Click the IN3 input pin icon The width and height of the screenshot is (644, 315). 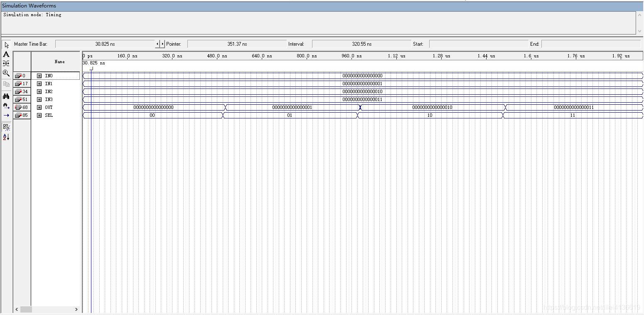coord(18,99)
